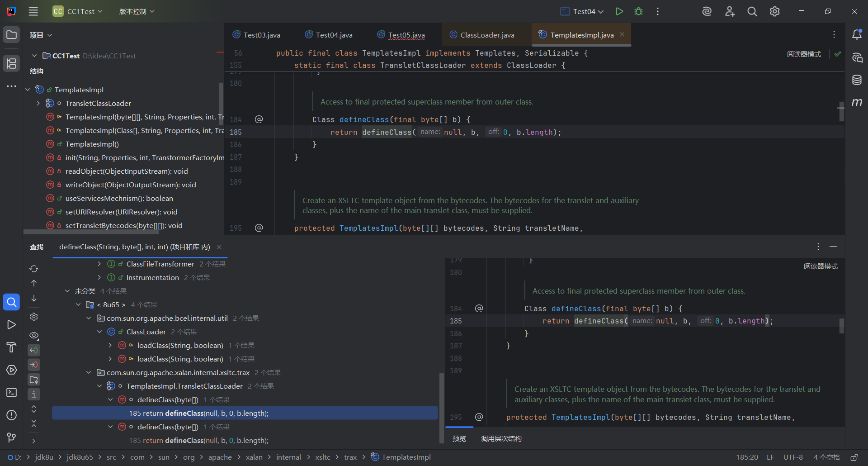
Task: Open the main hamburger menu
Action: (x=33, y=11)
